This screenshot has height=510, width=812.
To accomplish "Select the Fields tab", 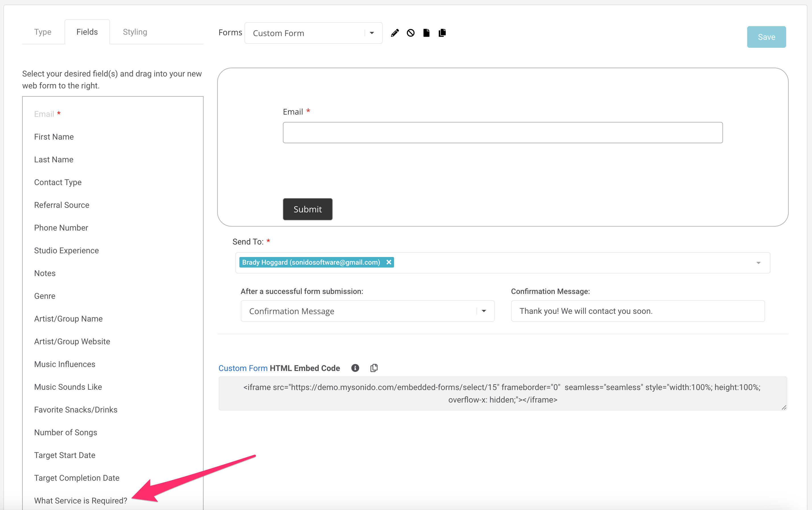I will click(x=87, y=32).
